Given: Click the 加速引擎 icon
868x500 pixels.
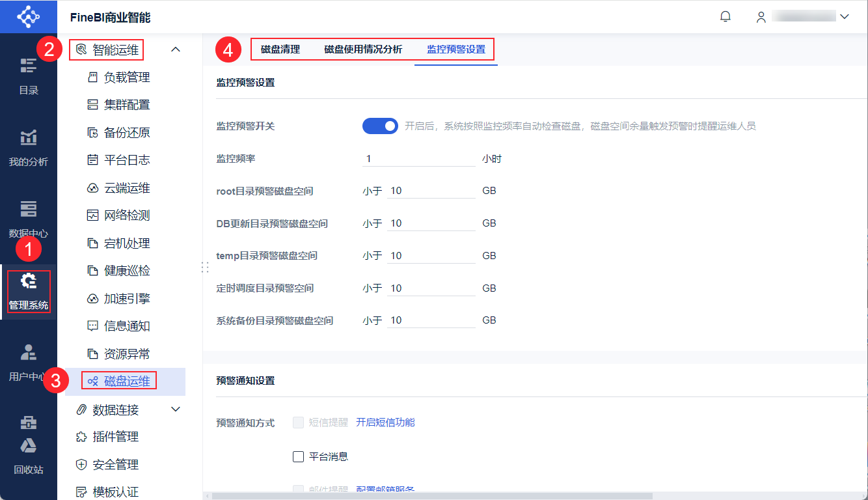Looking at the screenshot, I should 92,299.
